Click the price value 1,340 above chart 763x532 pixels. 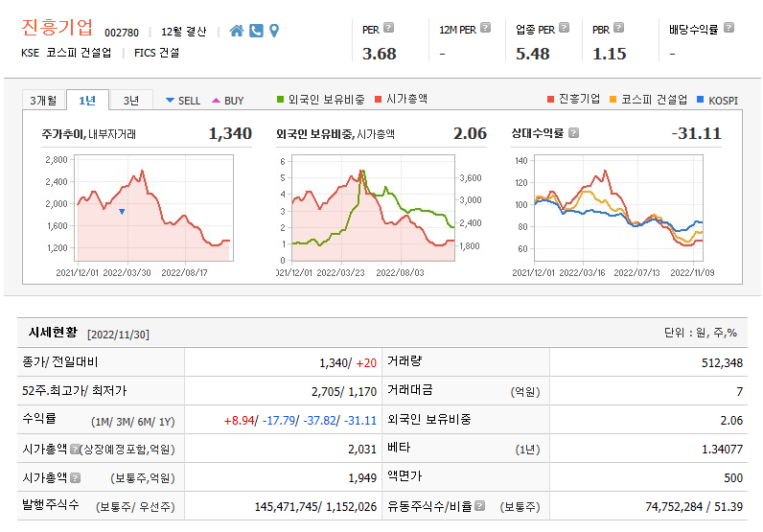230,133
